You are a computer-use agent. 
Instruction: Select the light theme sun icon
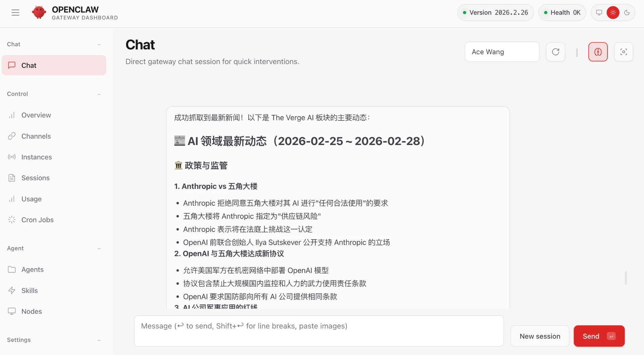coord(613,13)
